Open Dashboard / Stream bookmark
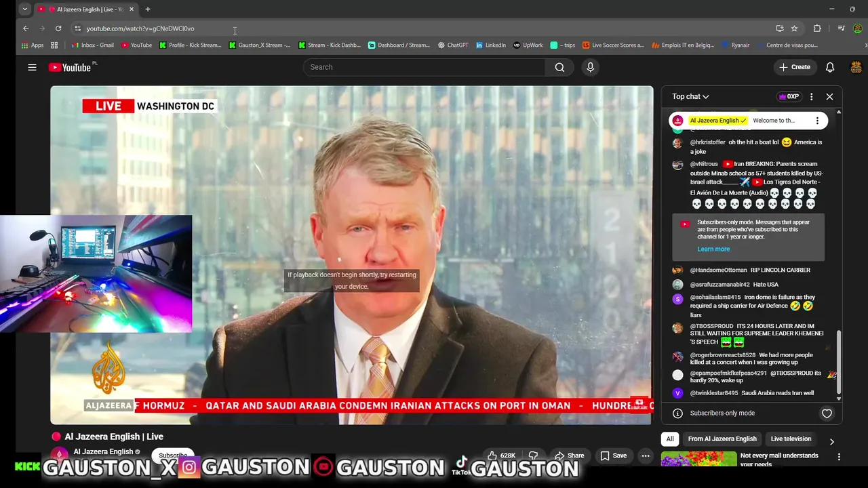Viewport: 868px width, 488px height. tap(399, 45)
